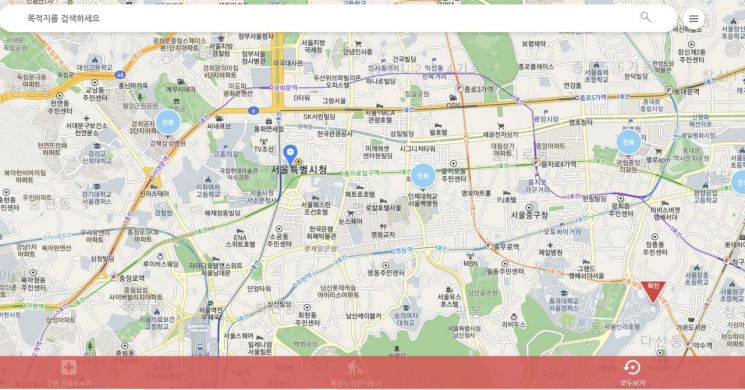Focus the destination search field
745x390 pixels.
pyautogui.click(x=338, y=19)
